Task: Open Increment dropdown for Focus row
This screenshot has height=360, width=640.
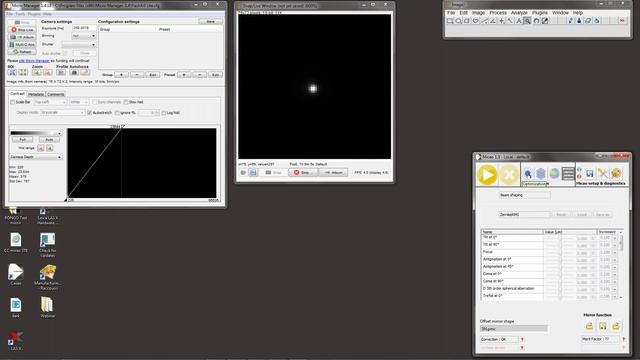Action: (x=615, y=253)
